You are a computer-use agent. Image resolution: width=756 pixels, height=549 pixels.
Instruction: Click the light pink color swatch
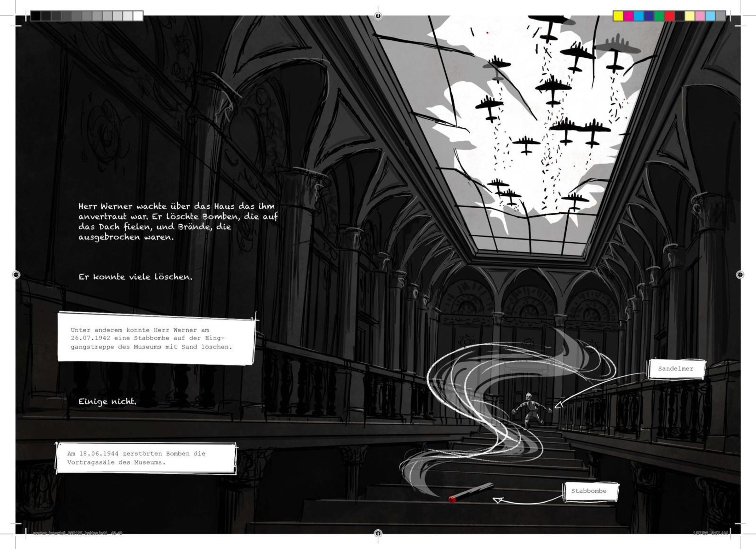(x=700, y=16)
